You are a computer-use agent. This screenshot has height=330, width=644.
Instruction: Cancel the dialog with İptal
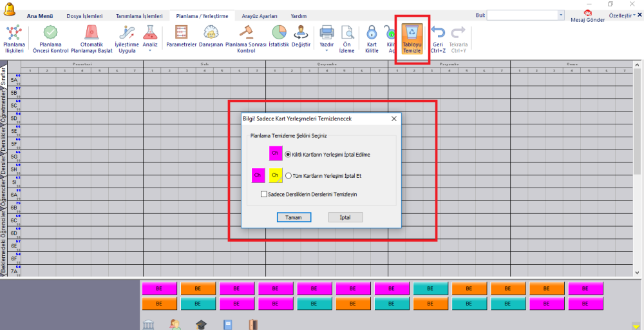coord(345,217)
